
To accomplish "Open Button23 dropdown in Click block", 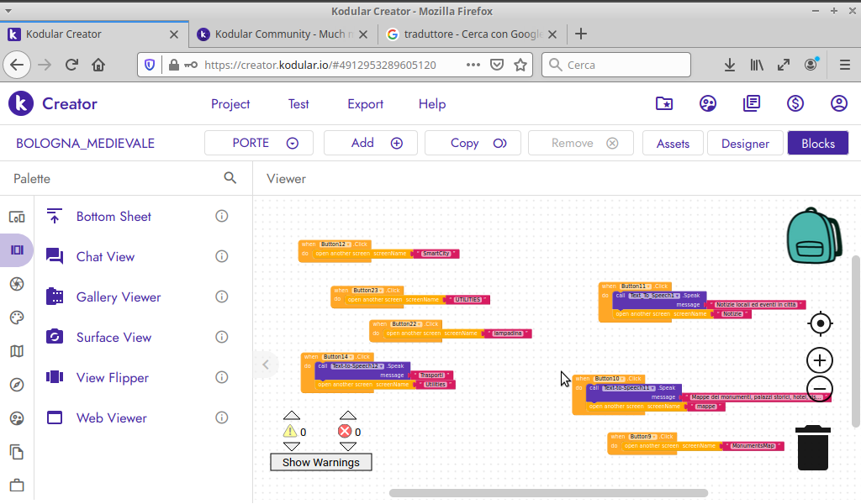I will tap(367, 290).
